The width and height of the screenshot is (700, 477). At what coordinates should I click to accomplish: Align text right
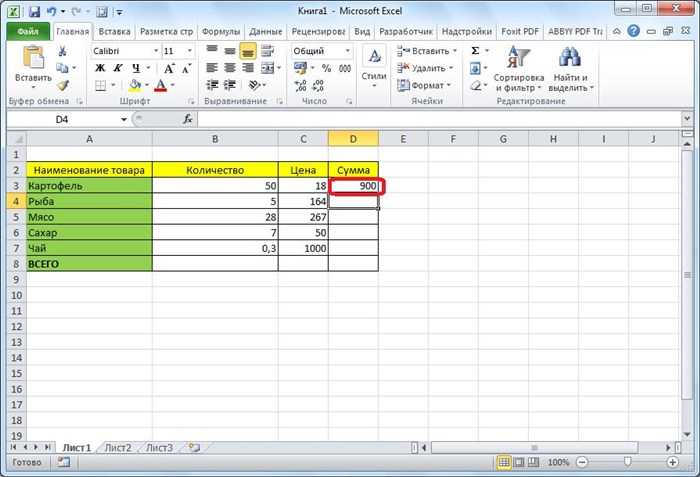(x=248, y=68)
